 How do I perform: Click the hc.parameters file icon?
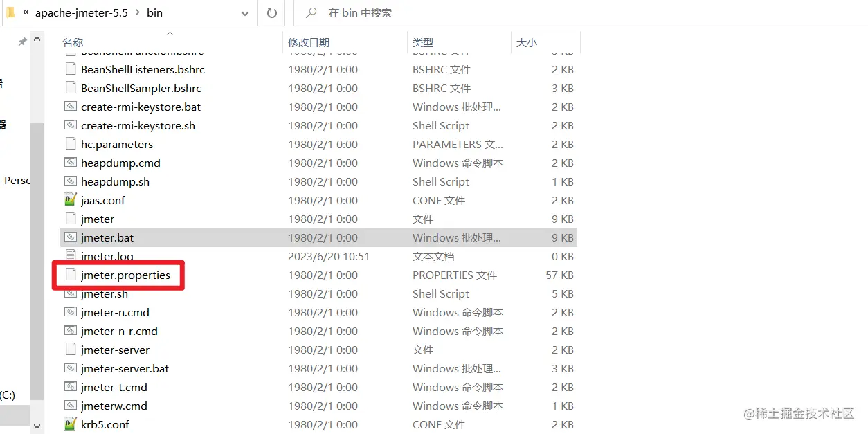click(x=69, y=144)
